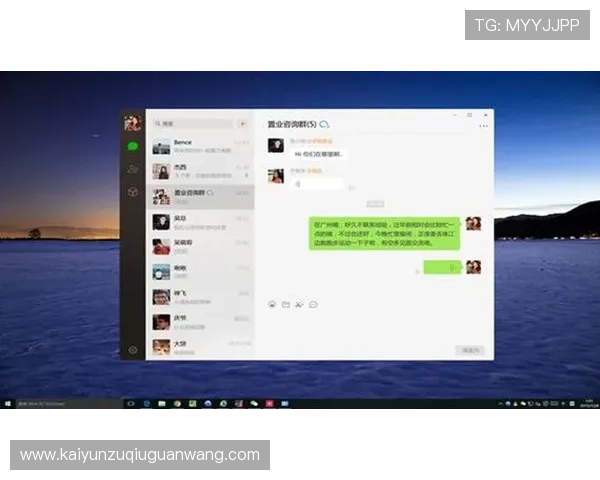Click the send file folder icon
The width and height of the screenshot is (600, 480).
coord(286,304)
